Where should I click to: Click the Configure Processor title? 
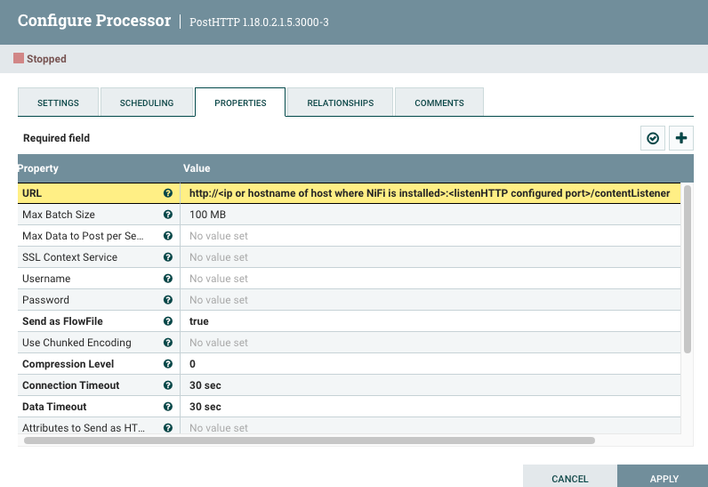(94, 21)
